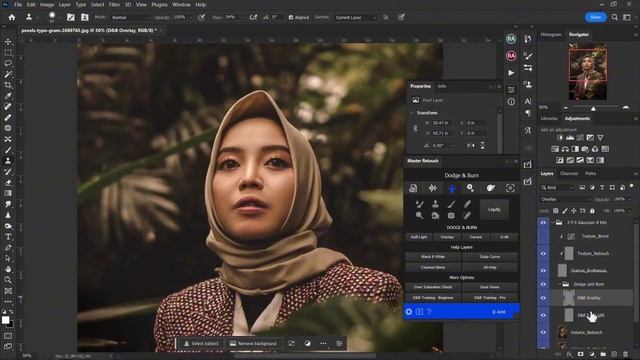Switch to the Histogram tab
640x360 pixels.
[551, 35]
